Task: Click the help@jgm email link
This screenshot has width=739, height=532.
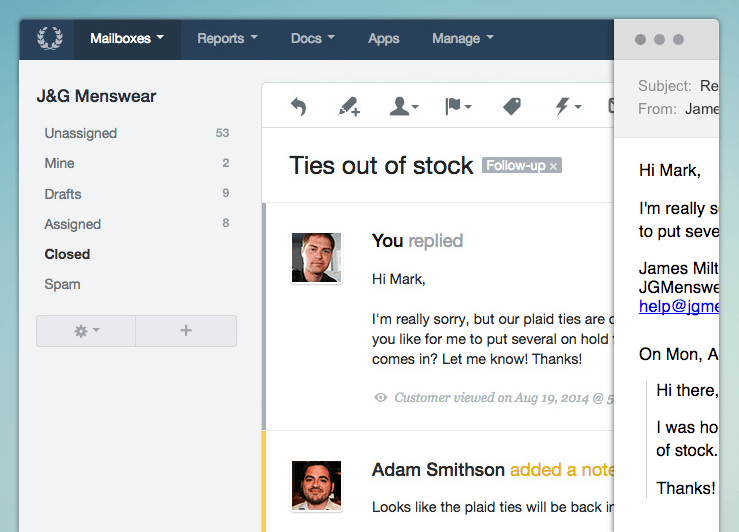Action: [x=679, y=306]
